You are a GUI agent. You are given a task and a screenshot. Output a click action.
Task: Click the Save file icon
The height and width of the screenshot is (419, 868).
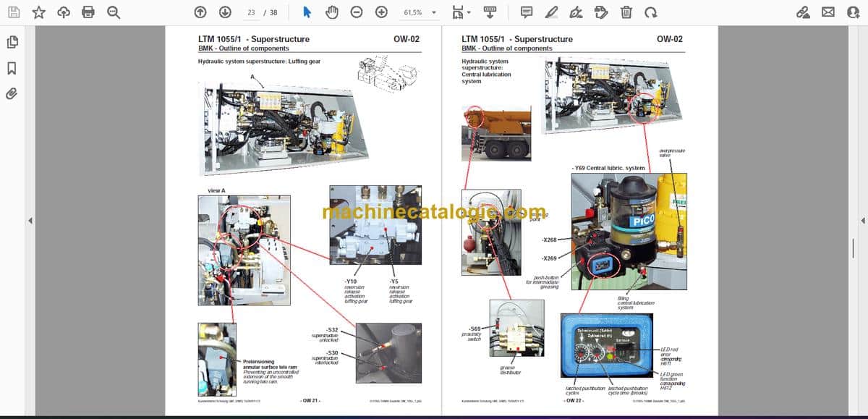tap(14, 12)
